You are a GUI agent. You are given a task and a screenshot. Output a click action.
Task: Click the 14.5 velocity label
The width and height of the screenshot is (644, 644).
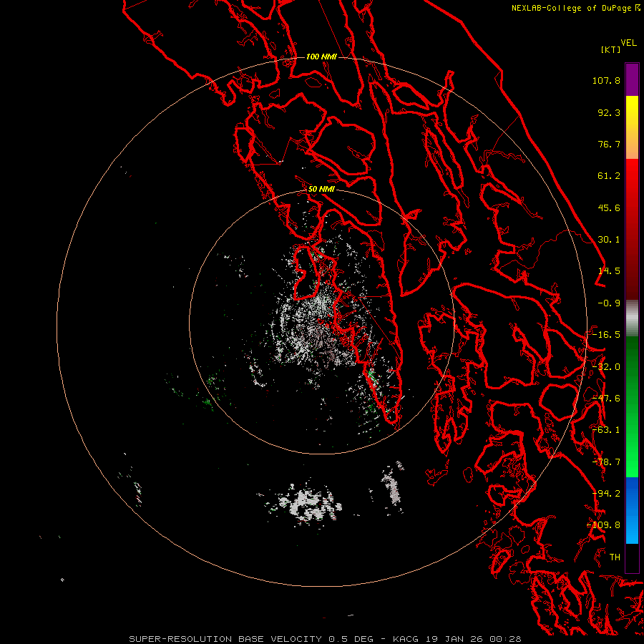coord(609,271)
